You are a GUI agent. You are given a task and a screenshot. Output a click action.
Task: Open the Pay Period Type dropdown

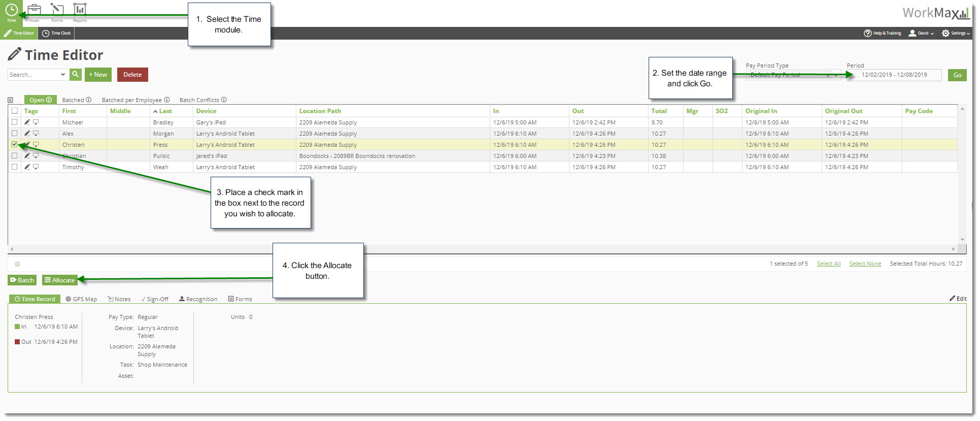point(835,75)
